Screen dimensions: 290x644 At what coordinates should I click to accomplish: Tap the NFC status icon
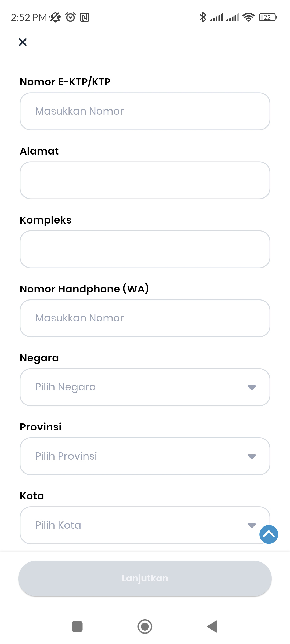85,17
